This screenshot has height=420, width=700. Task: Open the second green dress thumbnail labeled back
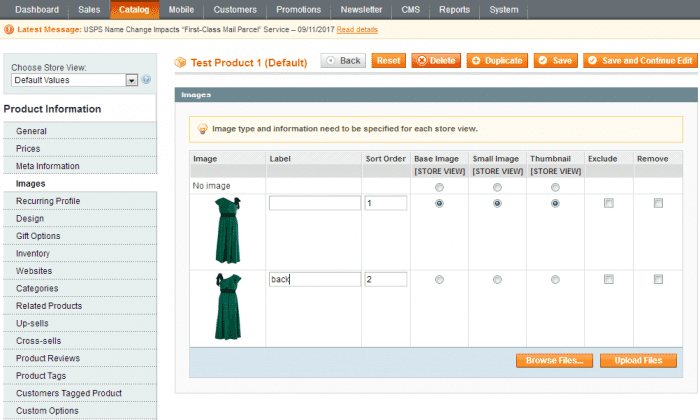[x=228, y=306]
